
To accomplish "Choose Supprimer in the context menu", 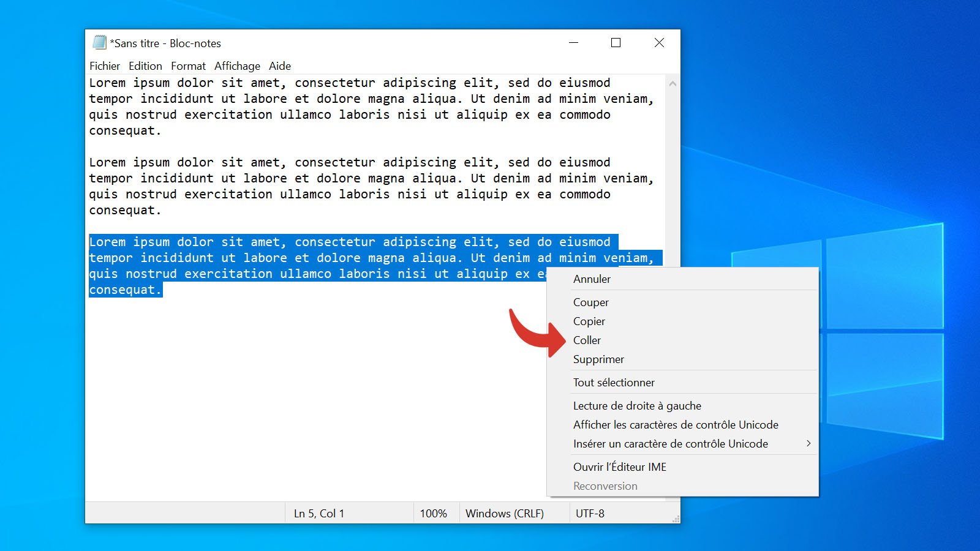I will click(x=682, y=359).
